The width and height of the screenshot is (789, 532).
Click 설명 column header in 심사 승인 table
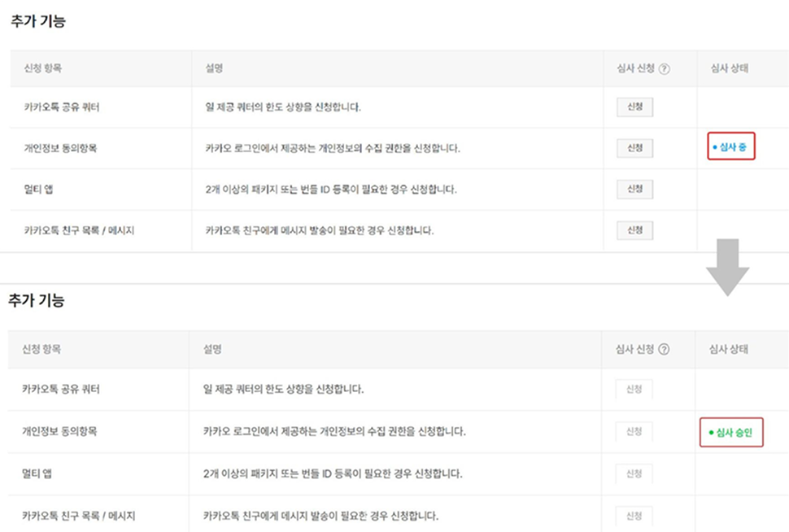click(x=212, y=349)
